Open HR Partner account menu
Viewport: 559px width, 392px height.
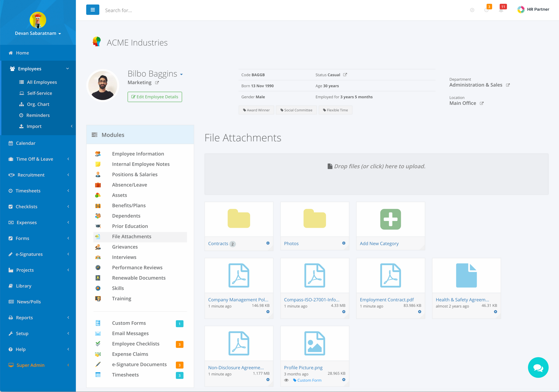coord(533,9)
